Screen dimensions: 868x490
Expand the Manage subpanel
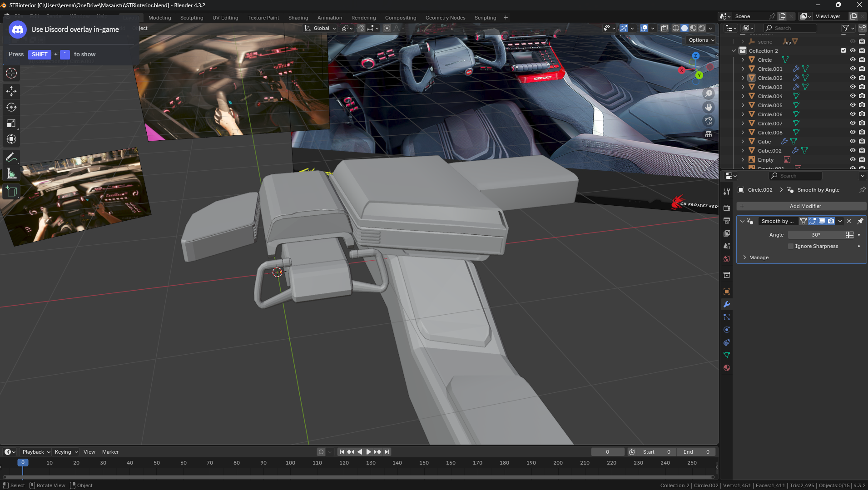[744, 257]
